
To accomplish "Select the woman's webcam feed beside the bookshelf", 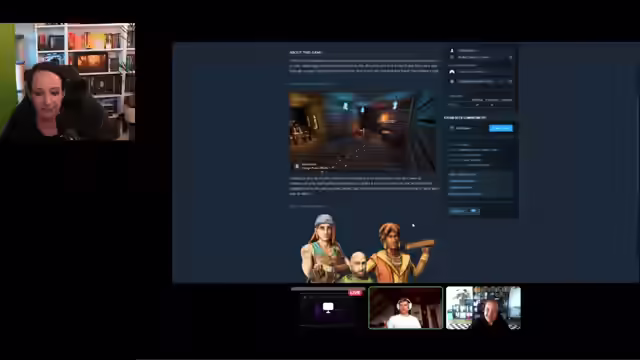I will [x=67, y=82].
